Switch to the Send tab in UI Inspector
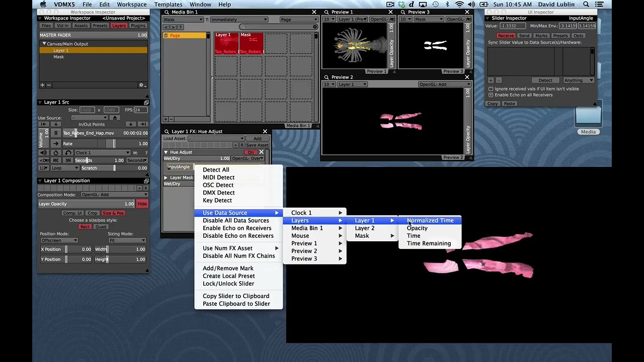Screen dimensions: 644x362 tap(524, 36)
